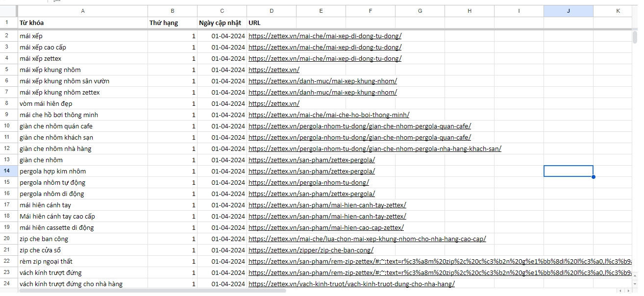The width and height of the screenshot is (644, 296).
Task: Select the date cell for 'zip che ban công'
Action: pyautogui.click(x=222, y=239)
